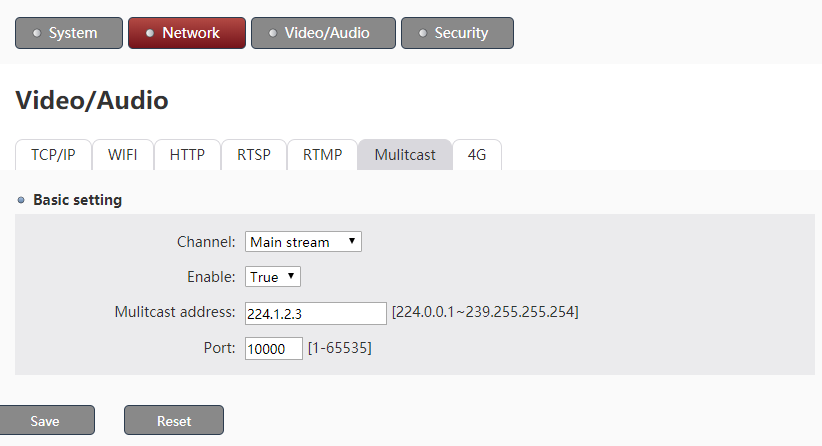Switch to the RTSP tab

pos(254,155)
